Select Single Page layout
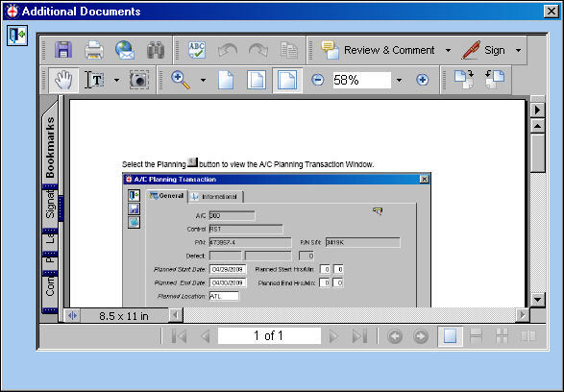The width and height of the screenshot is (564, 392). coord(450,336)
